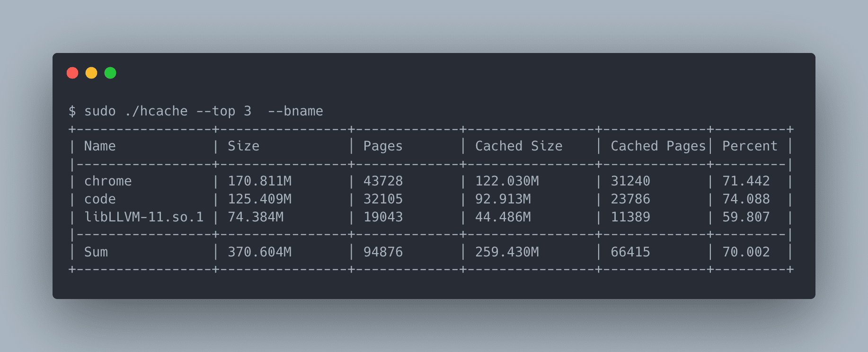Select the code row name
Image resolution: width=868 pixels, height=352 pixels.
100,199
